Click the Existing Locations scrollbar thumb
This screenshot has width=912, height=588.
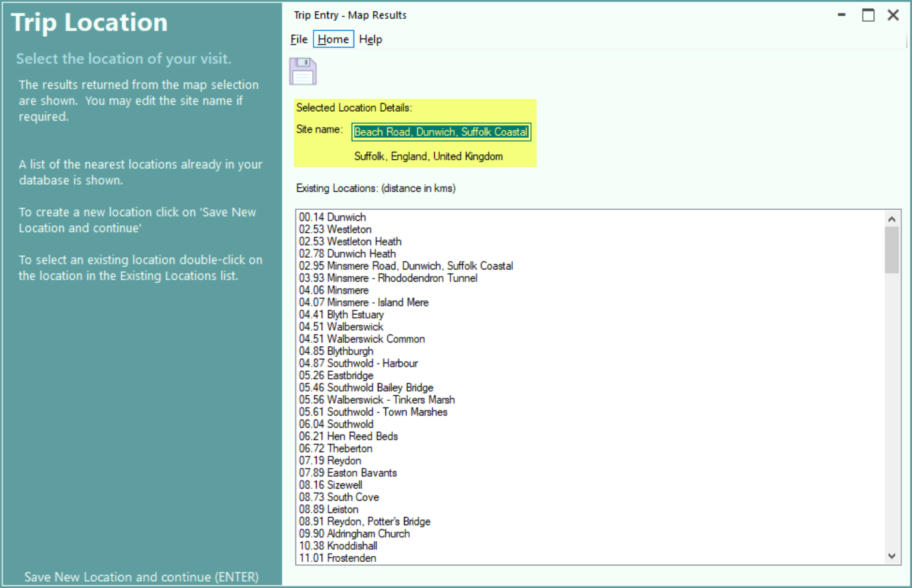892,250
